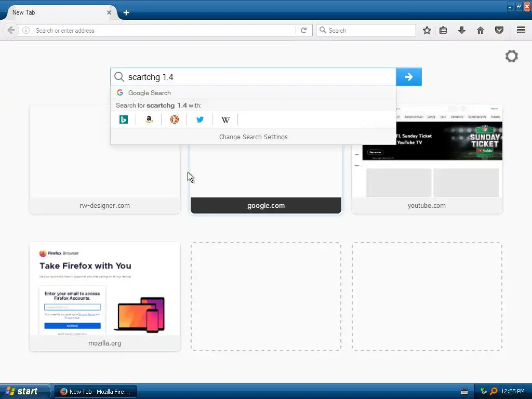532x399 pixels.
Task: Open the youtube.com tile
Action: [x=427, y=159]
